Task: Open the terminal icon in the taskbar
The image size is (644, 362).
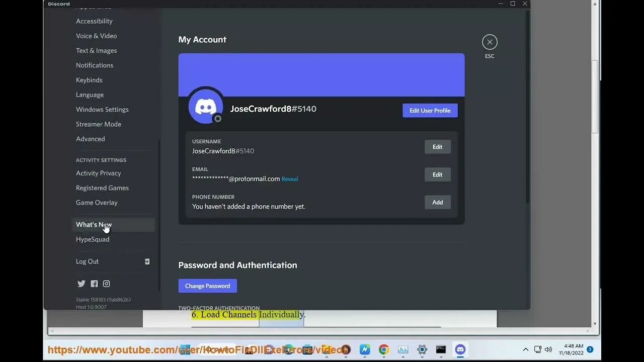Action: coord(441,349)
